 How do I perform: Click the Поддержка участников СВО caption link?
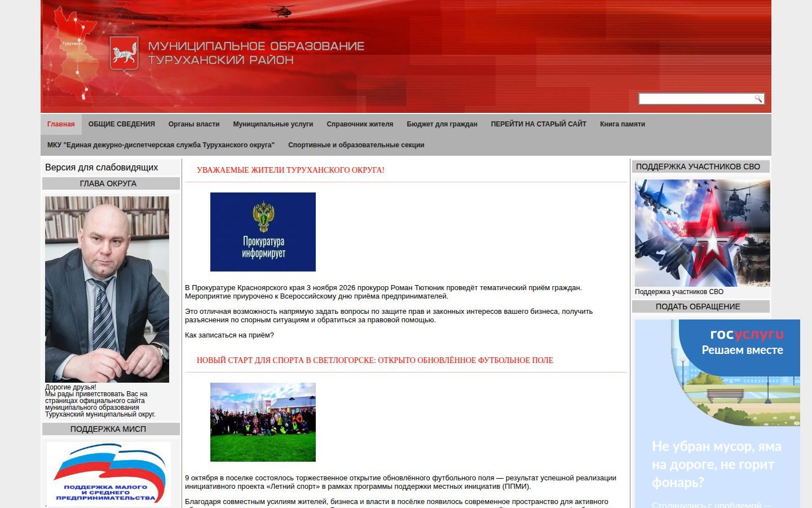(679, 292)
